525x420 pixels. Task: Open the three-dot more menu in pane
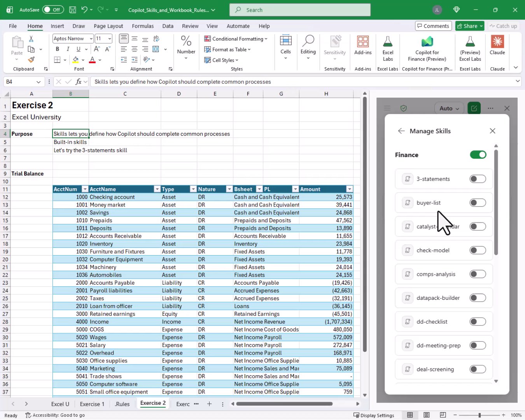(490, 108)
